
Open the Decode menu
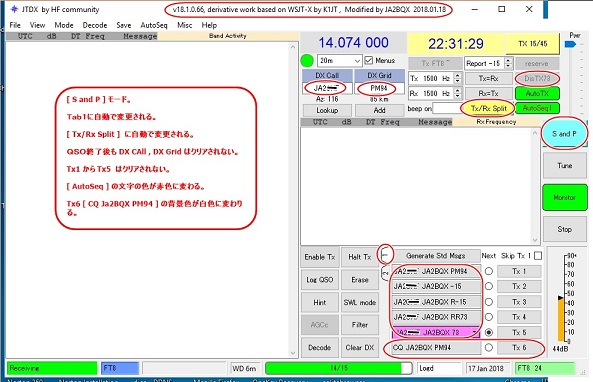coord(95,25)
